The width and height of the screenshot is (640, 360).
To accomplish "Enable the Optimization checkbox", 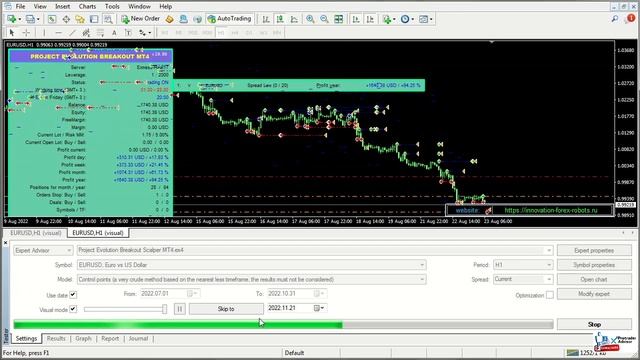I will click(550, 295).
